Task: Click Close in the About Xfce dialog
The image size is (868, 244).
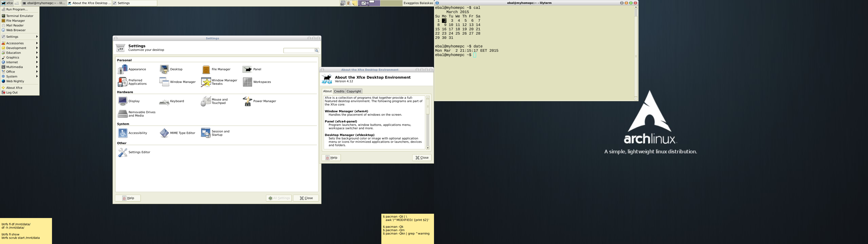Action: [422, 158]
